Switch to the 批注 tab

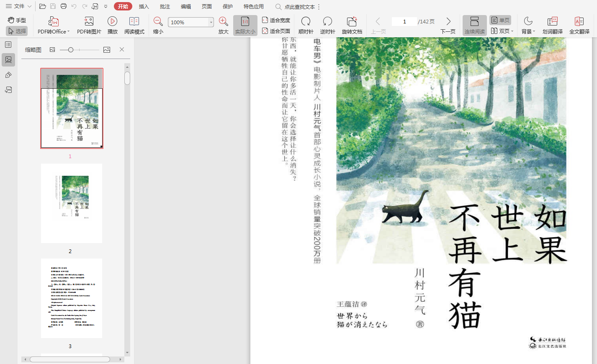click(165, 7)
